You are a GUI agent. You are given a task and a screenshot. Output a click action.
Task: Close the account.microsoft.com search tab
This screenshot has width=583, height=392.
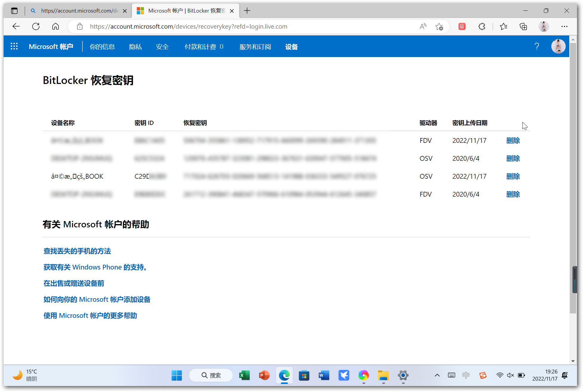pyautogui.click(x=125, y=11)
